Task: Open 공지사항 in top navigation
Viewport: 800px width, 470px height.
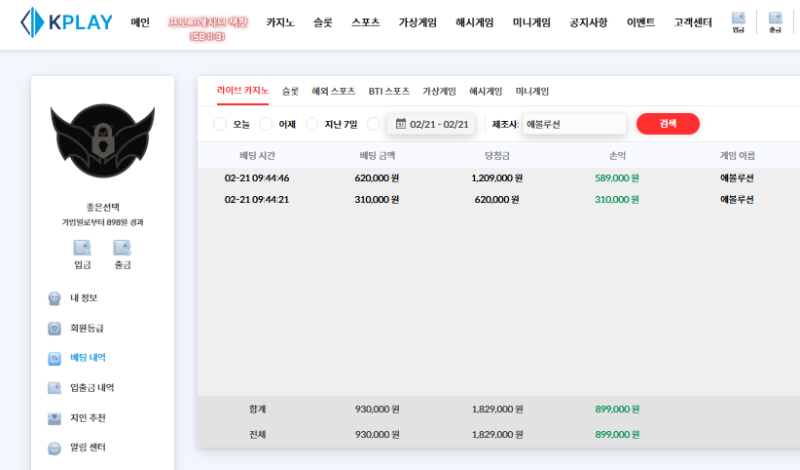Action: pyautogui.click(x=588, y=22)
